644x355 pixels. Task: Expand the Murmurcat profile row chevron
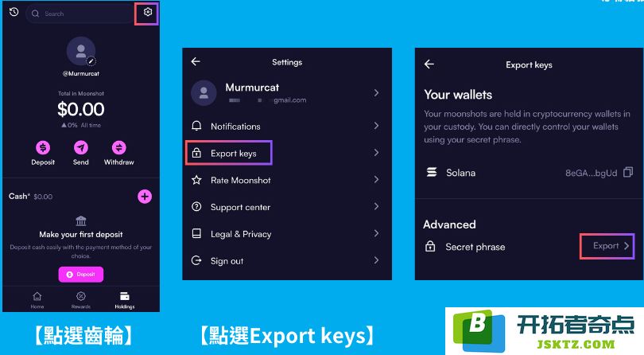click(x=376, y=93)
